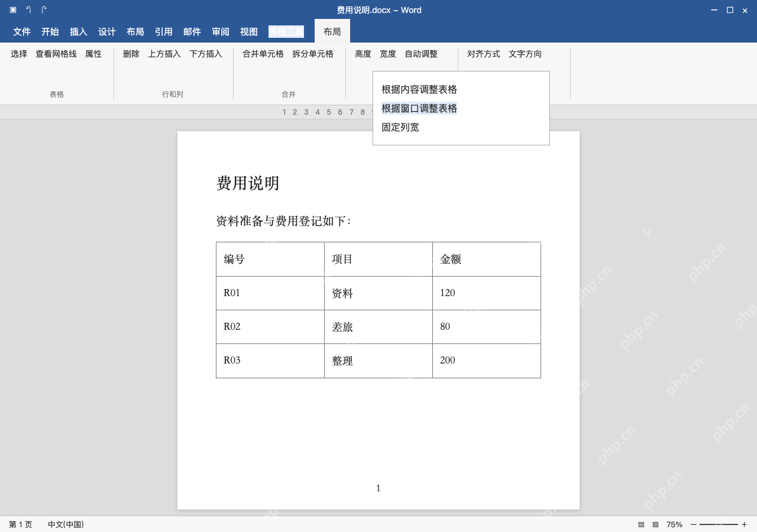Open the 选择 dropdown in the 表格 group
The height and width of the screenshot is (532, 757).
19,54
